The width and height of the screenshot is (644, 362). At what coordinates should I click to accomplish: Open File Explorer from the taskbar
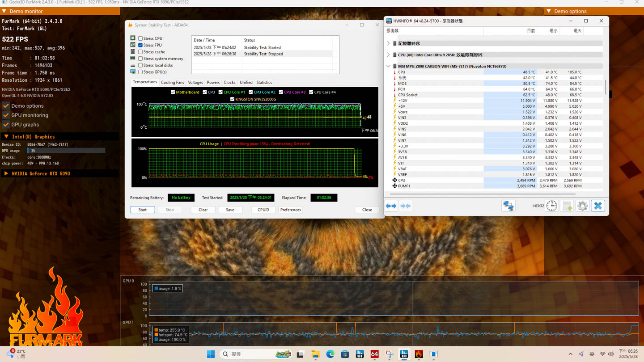tap(315, 354)
